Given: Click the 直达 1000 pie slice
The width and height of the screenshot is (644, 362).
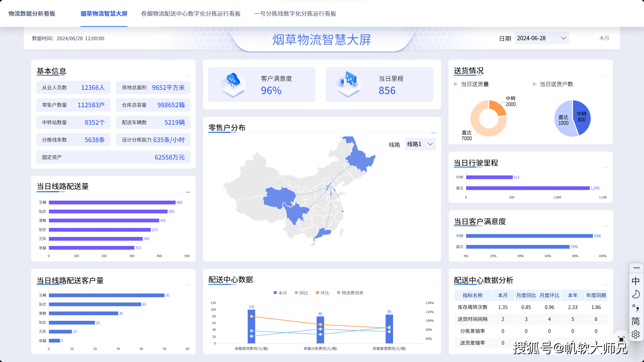Looking at the screenshot, I should coord(563,120).
